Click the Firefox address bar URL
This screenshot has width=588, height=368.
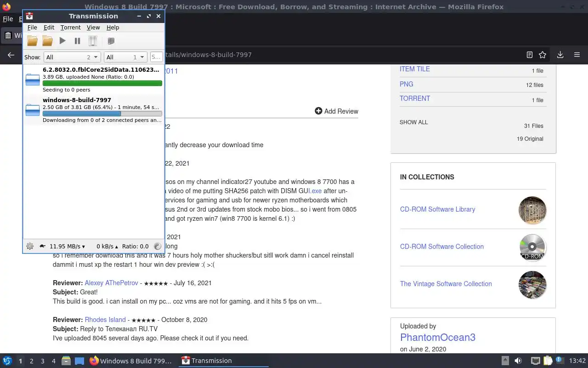(x=208, y=55)
